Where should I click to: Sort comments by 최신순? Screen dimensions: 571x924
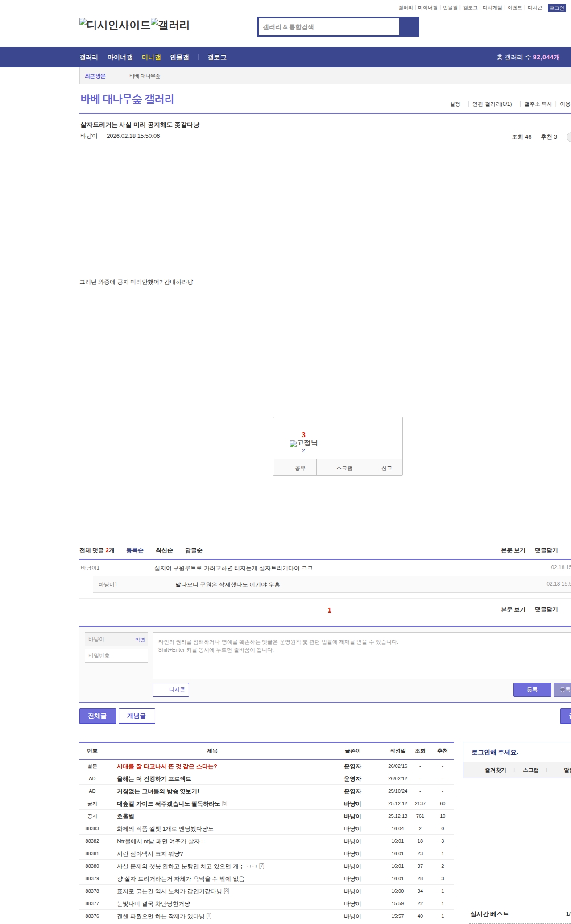point(164,550)
